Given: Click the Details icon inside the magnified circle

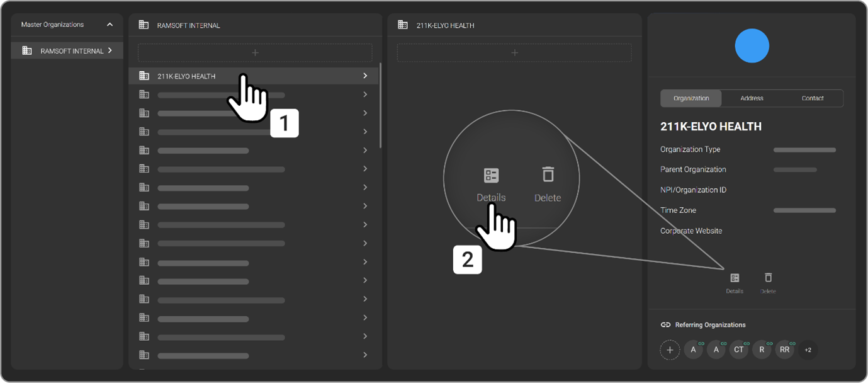Looking at the screenshot, I should click(x=491, y=176).
